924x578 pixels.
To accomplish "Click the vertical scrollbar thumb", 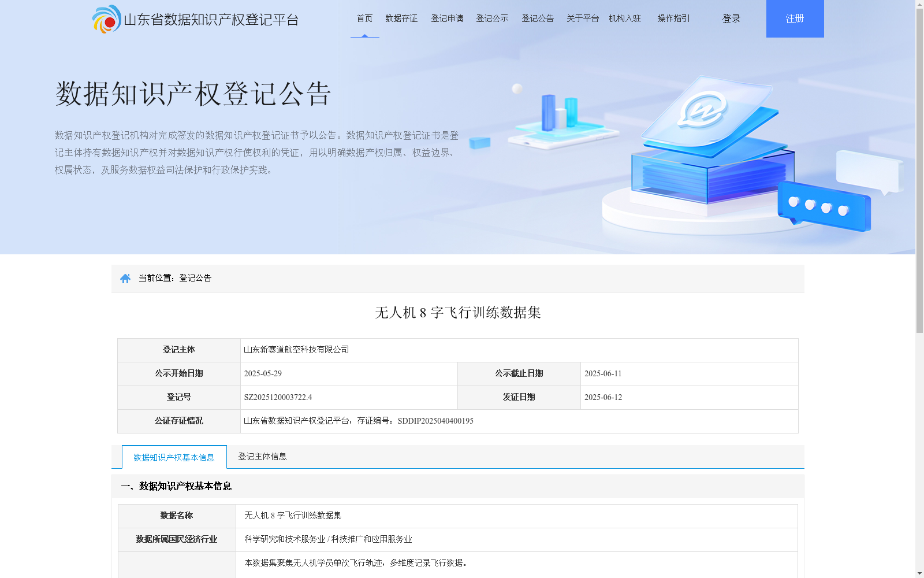I will (x=919, y=171).
